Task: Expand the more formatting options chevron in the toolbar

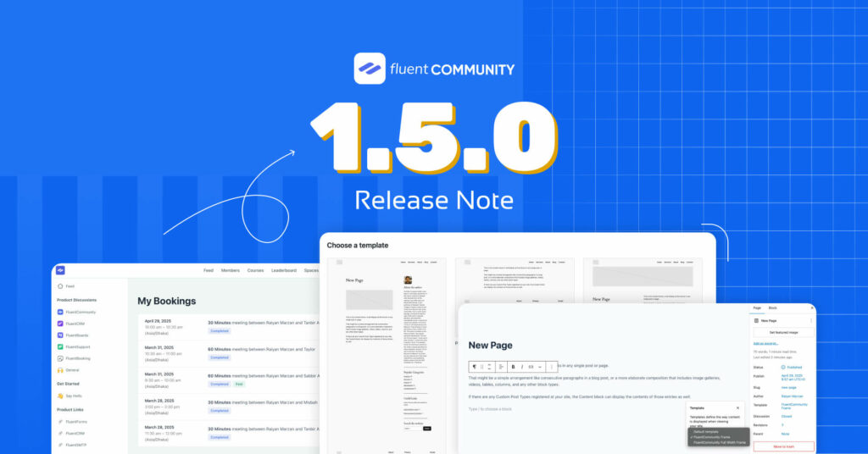Action: click(541, 367)
